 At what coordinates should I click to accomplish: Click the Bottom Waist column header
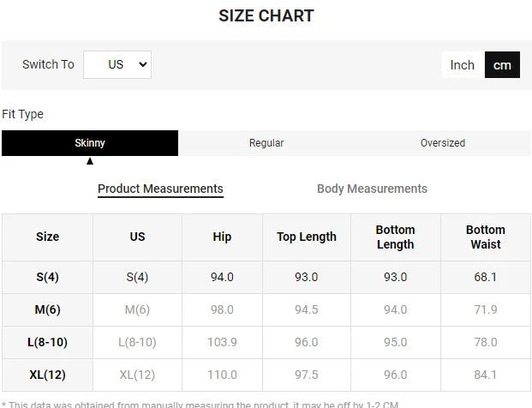[485, 237]
